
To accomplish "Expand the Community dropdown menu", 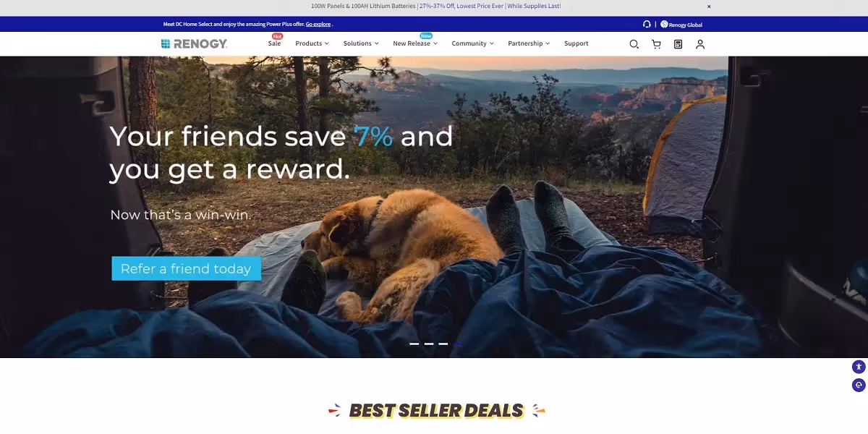I will tap(473, 43).
